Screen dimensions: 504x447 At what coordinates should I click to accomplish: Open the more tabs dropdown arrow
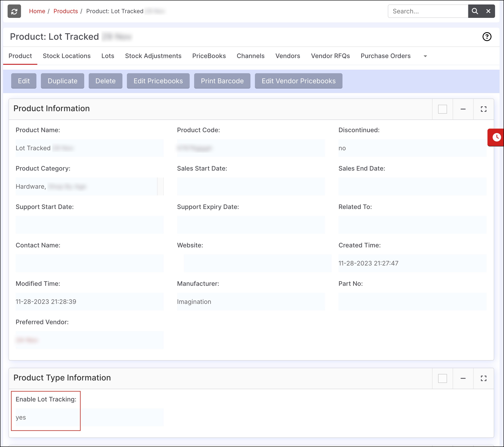pos(425,56)
